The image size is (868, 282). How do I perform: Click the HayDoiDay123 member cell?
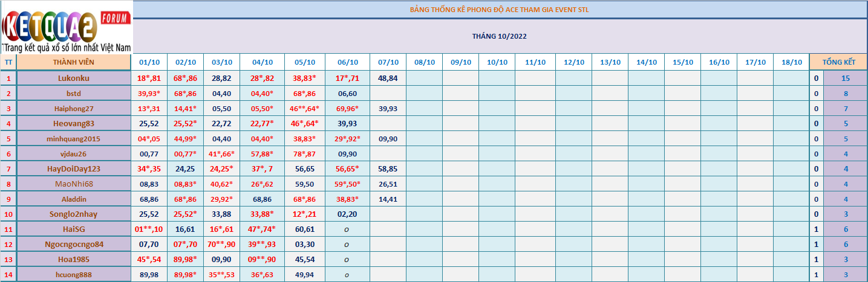point(73,168)
